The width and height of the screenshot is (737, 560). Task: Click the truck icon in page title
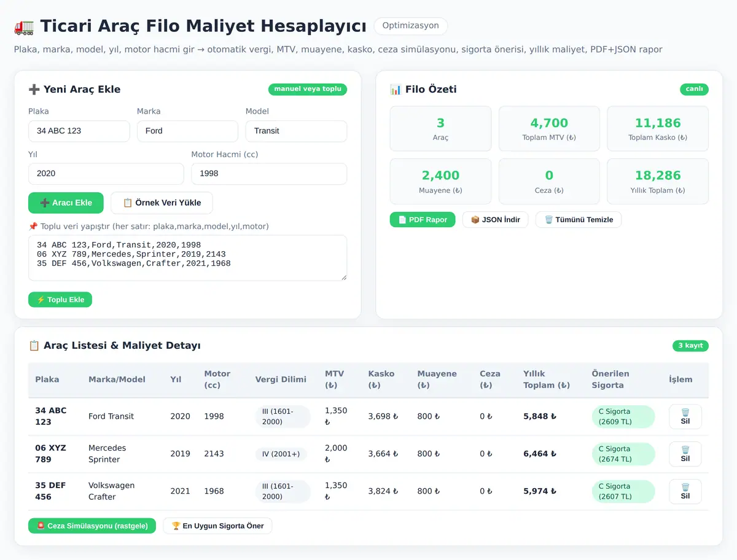coord(24,26)
